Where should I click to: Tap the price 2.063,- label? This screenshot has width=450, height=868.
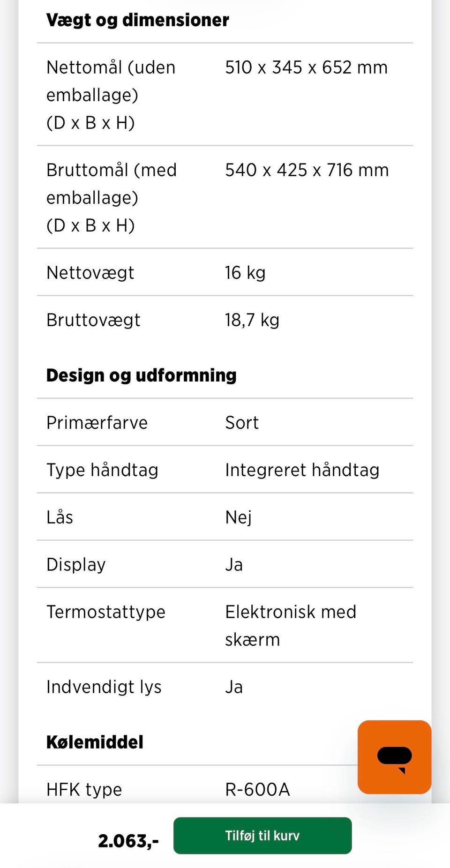point(128,841)
